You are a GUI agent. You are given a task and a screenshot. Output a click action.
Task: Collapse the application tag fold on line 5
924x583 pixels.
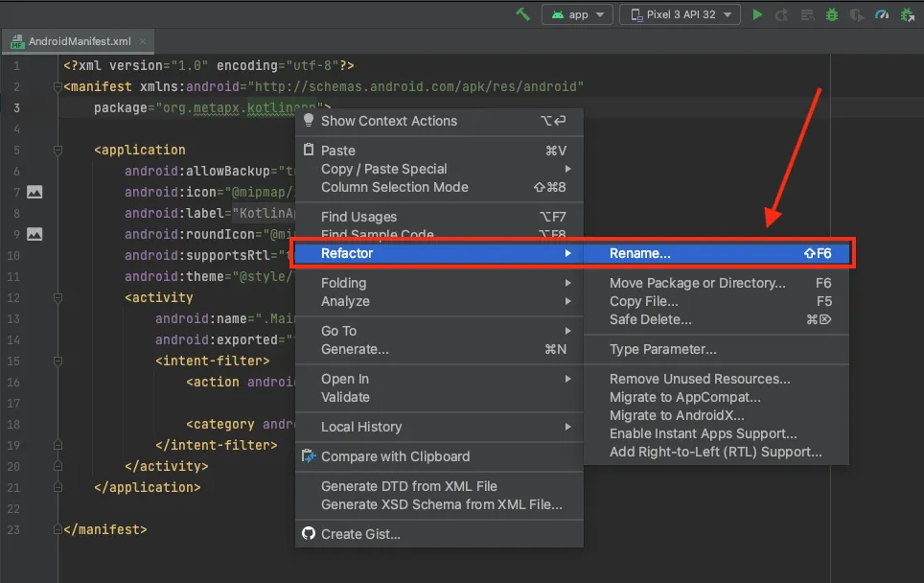[x=58, y=151]
